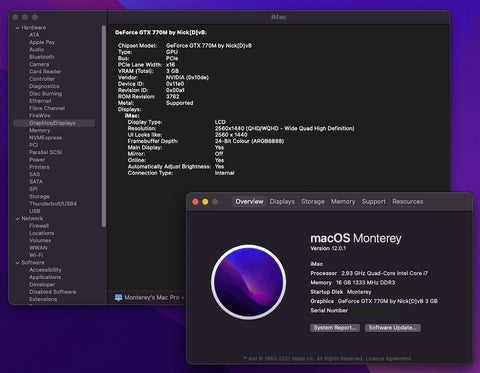480x373 pixels.
Task: Click the 2560x1440 Resolution value
Action: point(284,128)
